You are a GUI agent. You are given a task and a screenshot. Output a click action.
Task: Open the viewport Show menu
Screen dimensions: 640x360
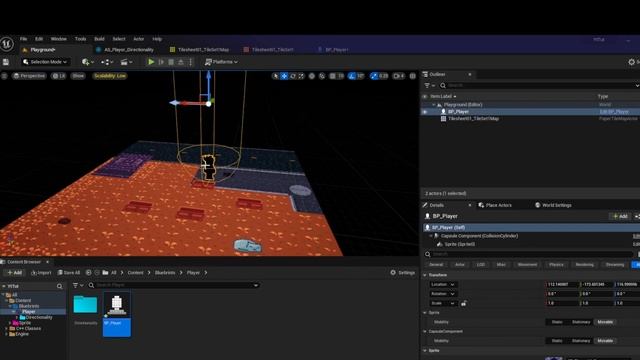coord(78,76)
